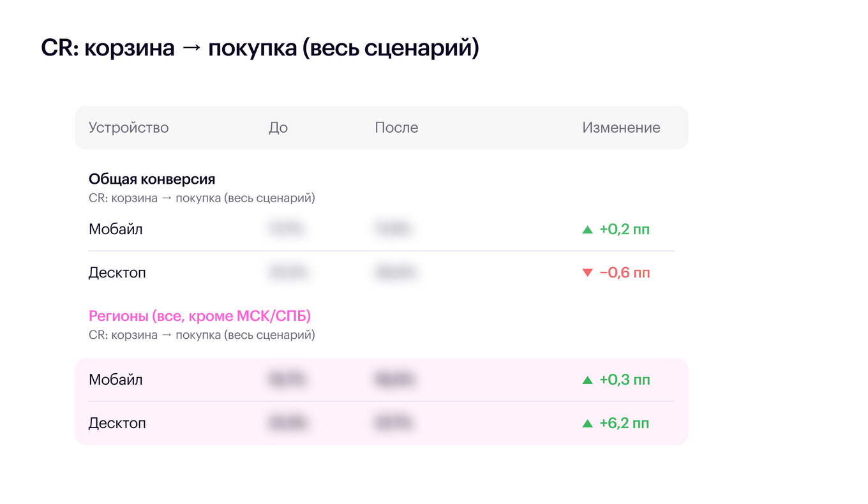Click the blurred 'После' value for the +6,2 пп row

395,423
